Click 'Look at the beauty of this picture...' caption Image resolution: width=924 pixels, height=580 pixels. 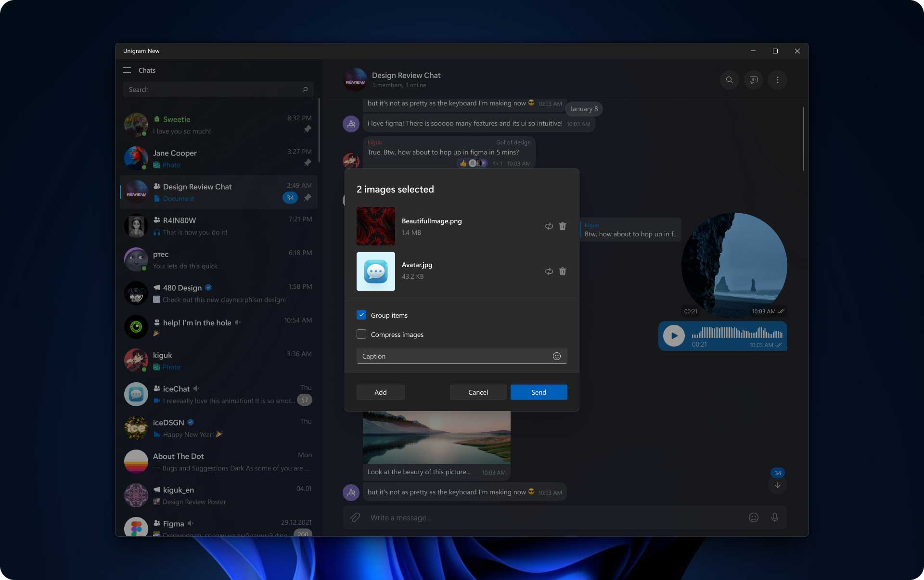pos(419,472)
